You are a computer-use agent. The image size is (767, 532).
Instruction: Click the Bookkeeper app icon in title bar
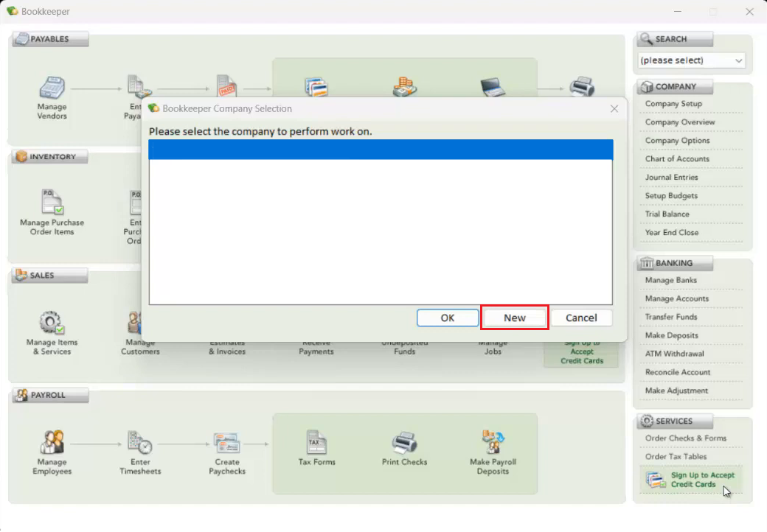tap(13, 11)
